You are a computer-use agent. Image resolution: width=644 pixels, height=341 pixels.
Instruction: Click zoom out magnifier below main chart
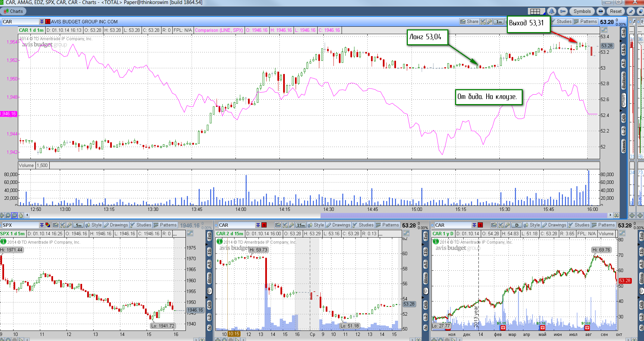point(15,215)
